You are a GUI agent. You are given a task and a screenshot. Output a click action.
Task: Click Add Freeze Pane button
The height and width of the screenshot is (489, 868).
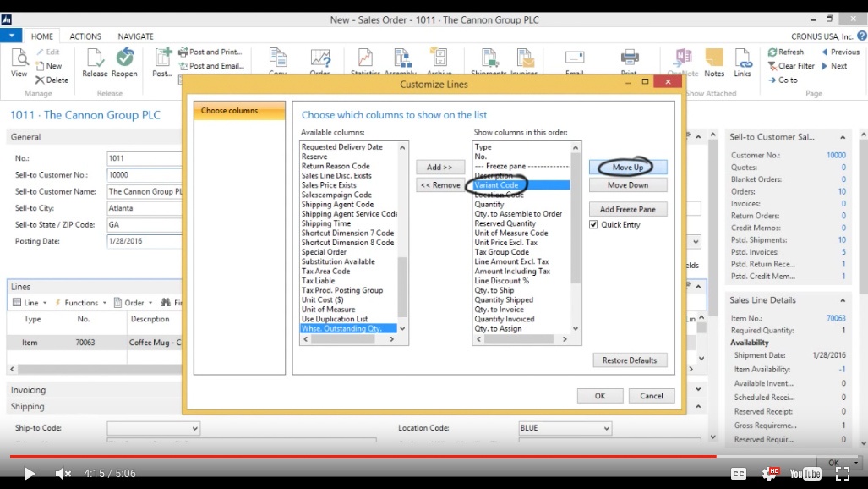click(x=628, y=209)
